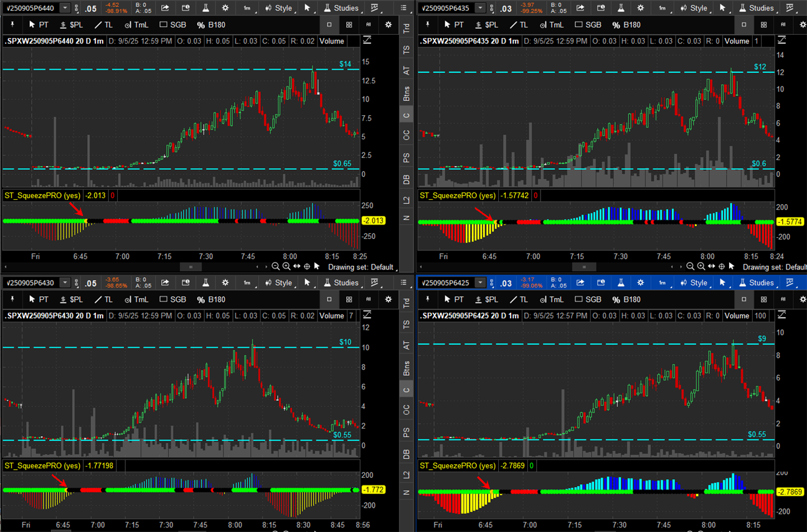Select the TL trendline drawing tool in the P6425 chart
This screenshot has width=807, height=532.
point(516,299)
